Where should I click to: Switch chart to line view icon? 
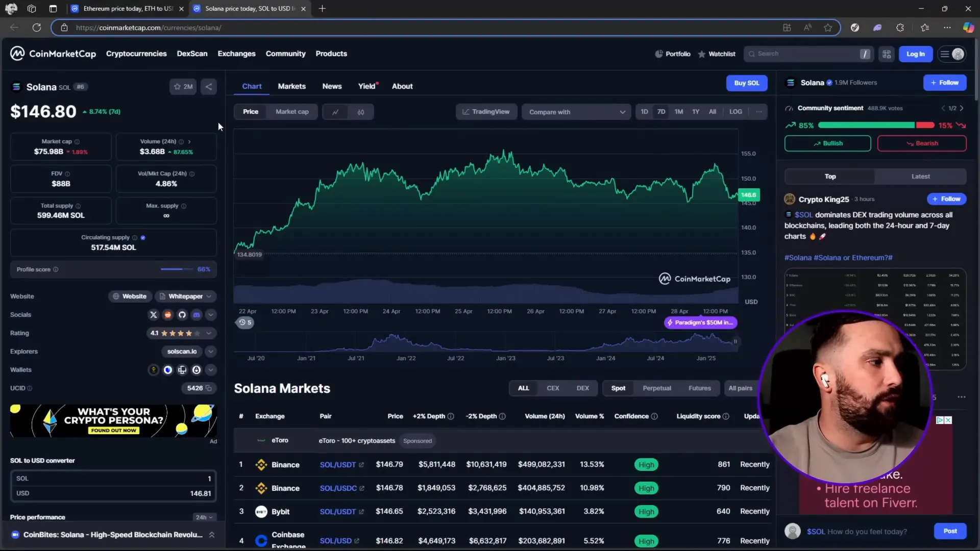(x=335, y=112)
